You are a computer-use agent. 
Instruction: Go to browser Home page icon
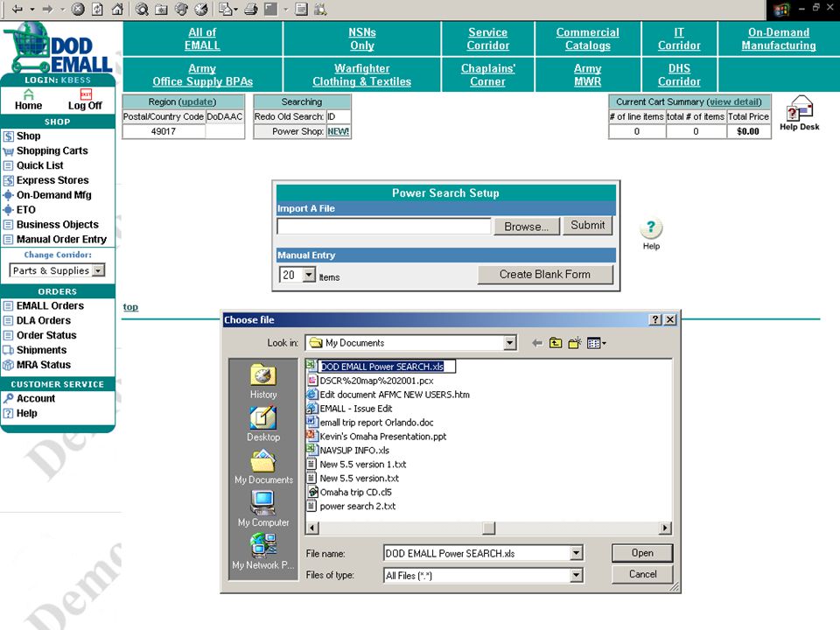[117, 9]
